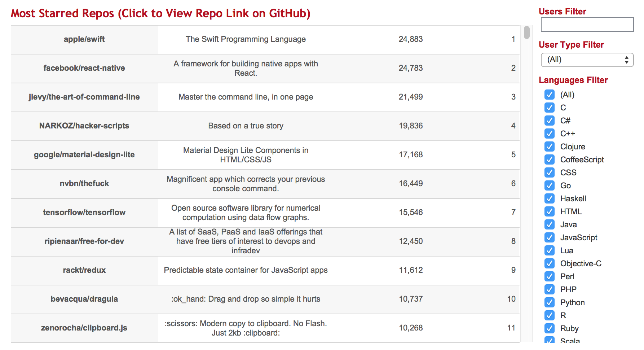The height and width of the screenshot is (350, 644).
Task: Click the Material Design Lite description
Action: (x=246, y=155)
